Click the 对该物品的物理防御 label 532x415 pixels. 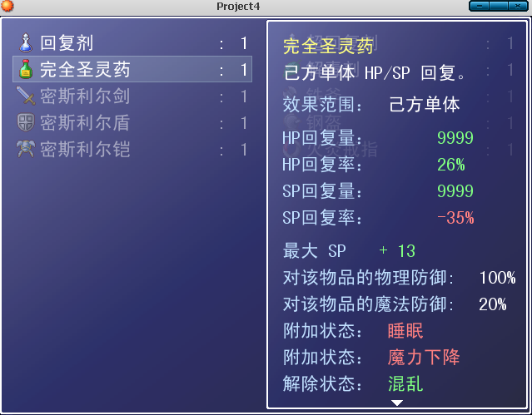pos(368,278)
